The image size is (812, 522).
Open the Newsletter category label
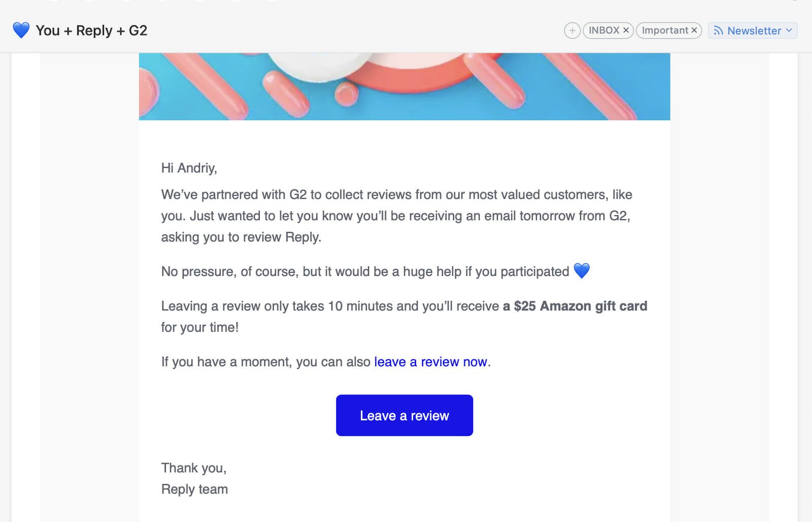point(754,31)
